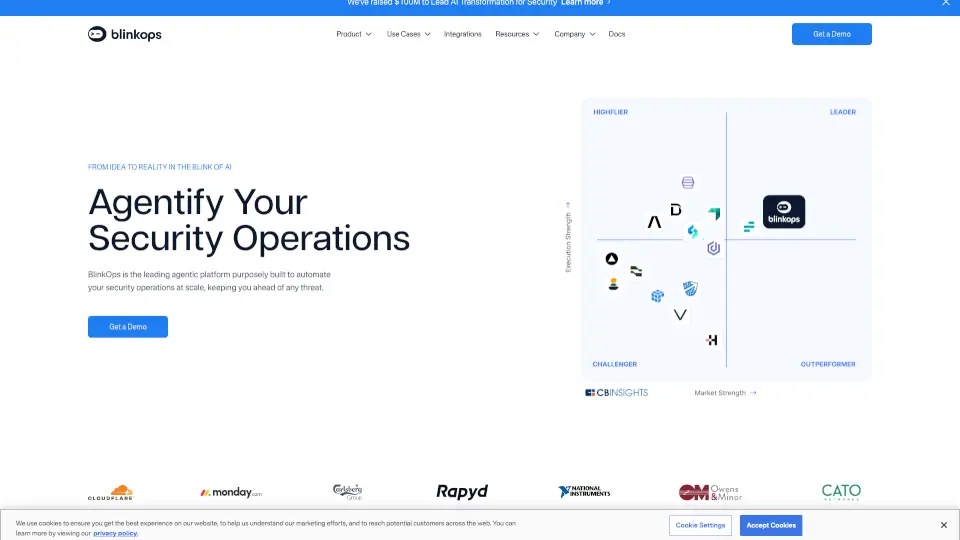Open the Resources dropdown menu

click(517, 34)
